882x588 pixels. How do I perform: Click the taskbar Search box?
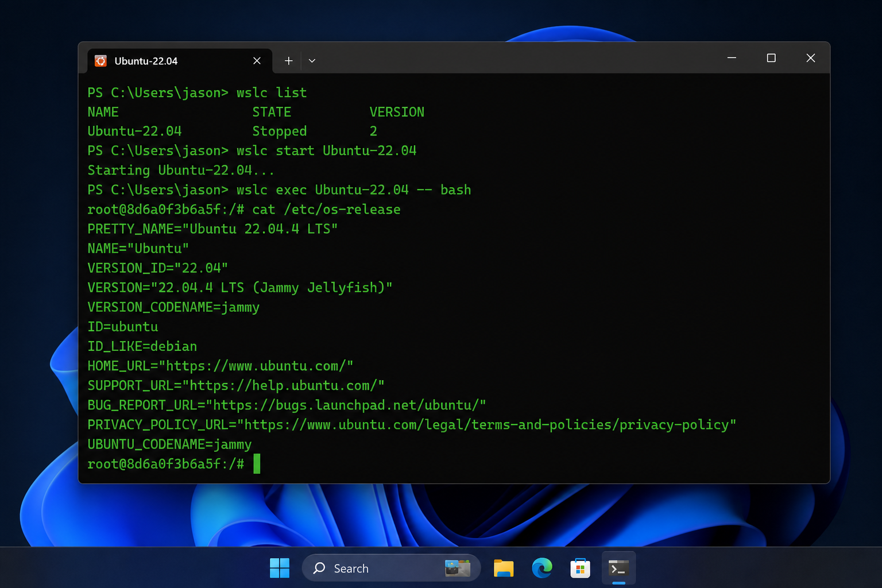(x=391, y=568)
